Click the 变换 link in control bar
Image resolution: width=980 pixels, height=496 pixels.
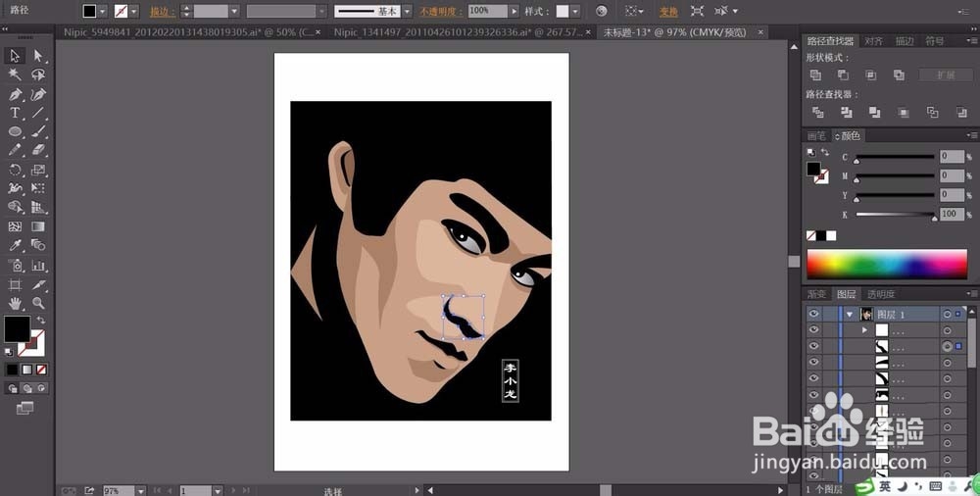click(x=668, y=11)
